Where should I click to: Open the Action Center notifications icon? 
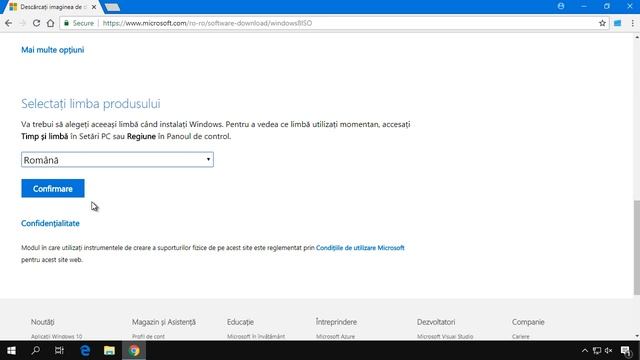click(x=626, y=351)
